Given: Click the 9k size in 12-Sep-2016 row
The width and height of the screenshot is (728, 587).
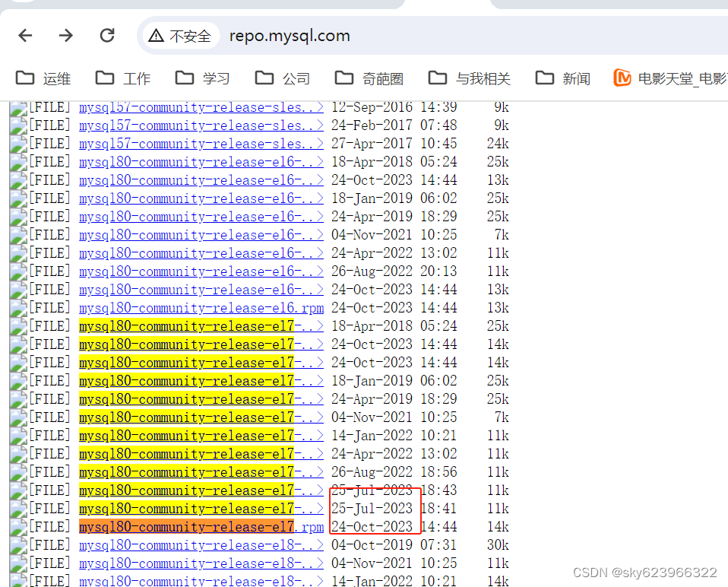Looking at the screenshot, I should [502, 108].
